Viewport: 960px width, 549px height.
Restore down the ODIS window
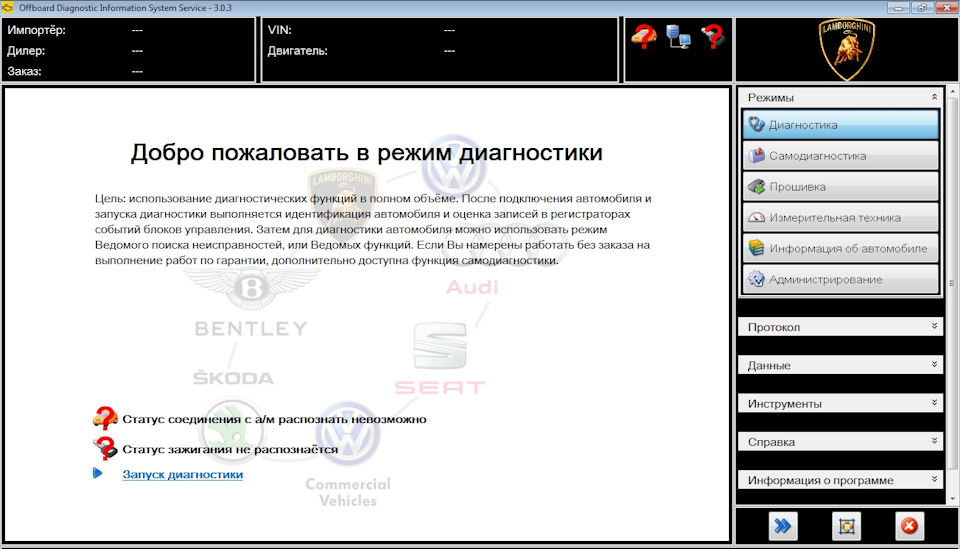pos(922,8)
